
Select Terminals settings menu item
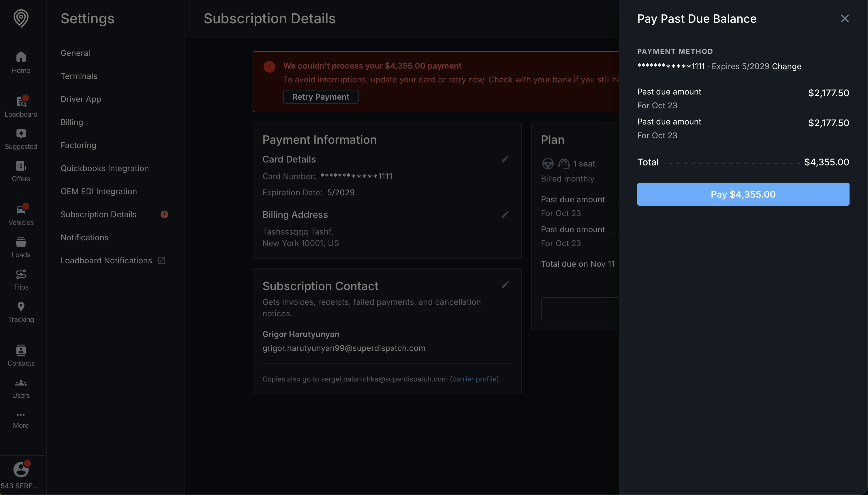[x=79, y=76]
